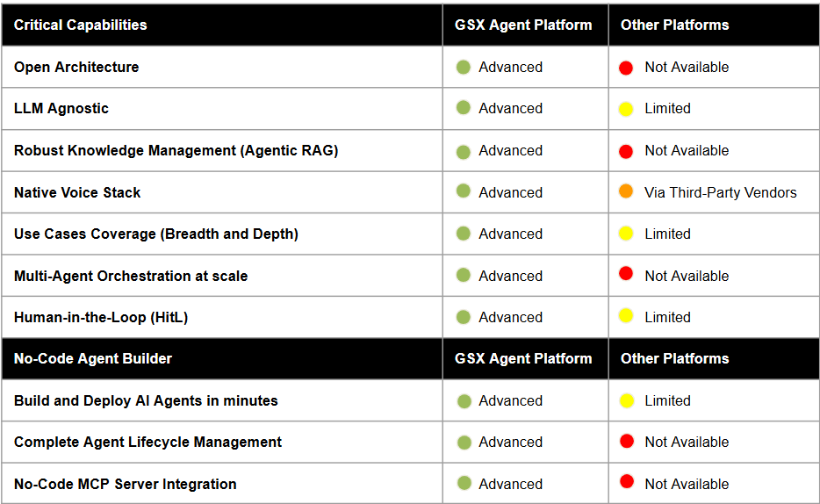Click green dot in Complete Agent Lifecycle row
Viewport: 820px width, 504px height.
pos(464,442)
